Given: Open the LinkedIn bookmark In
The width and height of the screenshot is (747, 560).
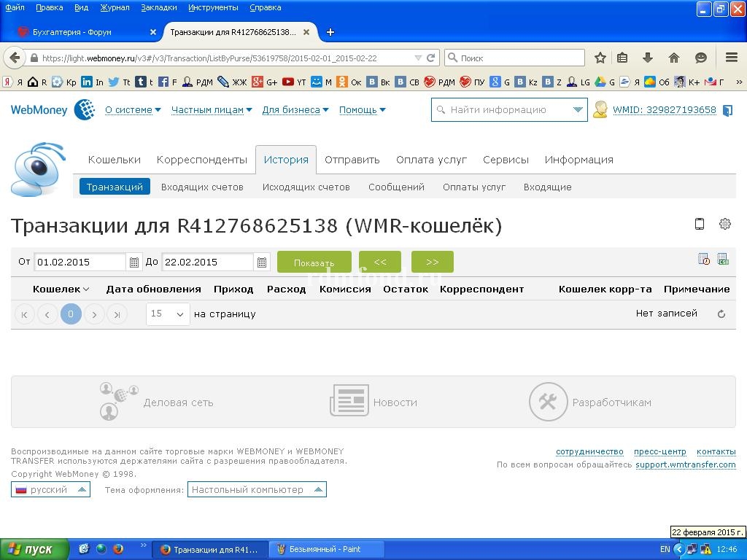Looking at the screenshot, I should (92, 82).
